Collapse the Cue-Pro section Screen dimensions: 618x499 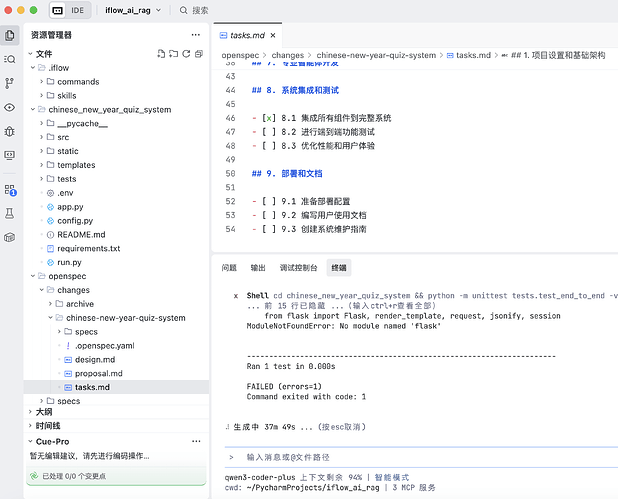click(x=30, y=441)
